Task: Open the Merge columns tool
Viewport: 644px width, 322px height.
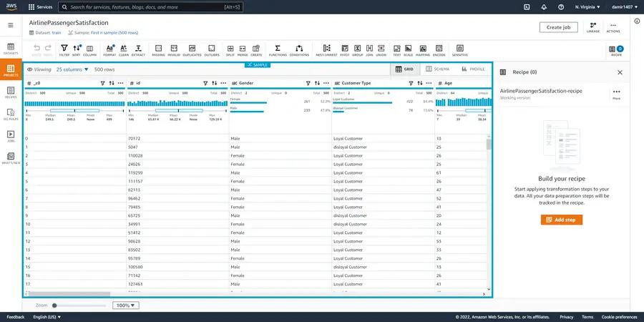Action: 243,50
